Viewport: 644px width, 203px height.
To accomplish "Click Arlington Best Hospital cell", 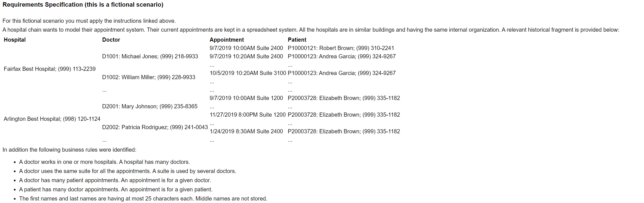I will point(52,119).
